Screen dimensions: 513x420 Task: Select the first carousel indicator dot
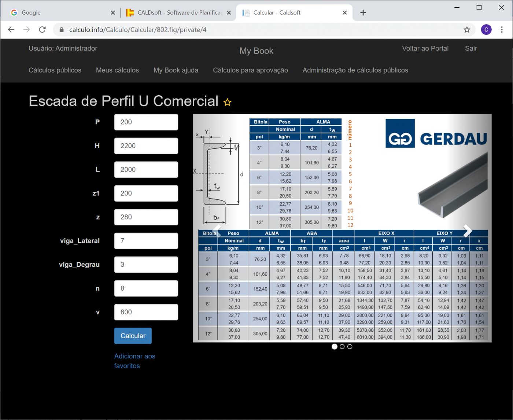pyautogui.click(x=334, y=347)
